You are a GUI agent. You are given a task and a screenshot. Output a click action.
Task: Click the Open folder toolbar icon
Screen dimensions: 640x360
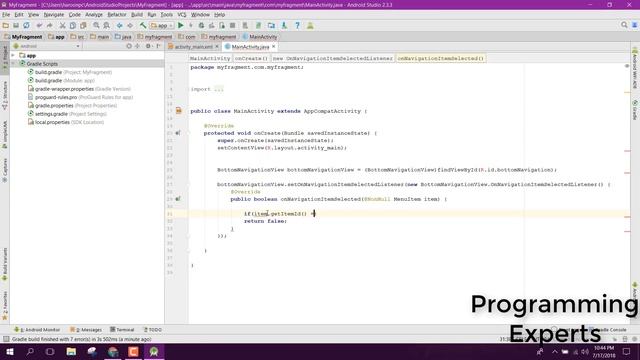[6, 25]
